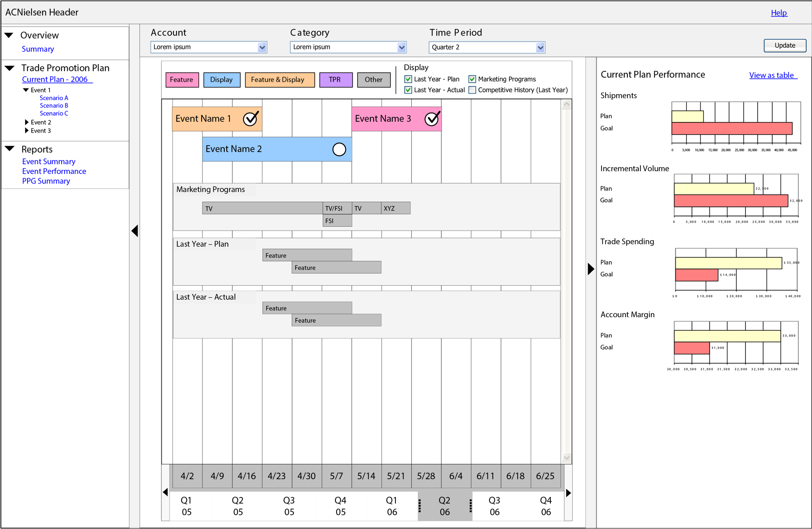Click the Update button
Screen dimensions: 812x529
click(784, 45)
